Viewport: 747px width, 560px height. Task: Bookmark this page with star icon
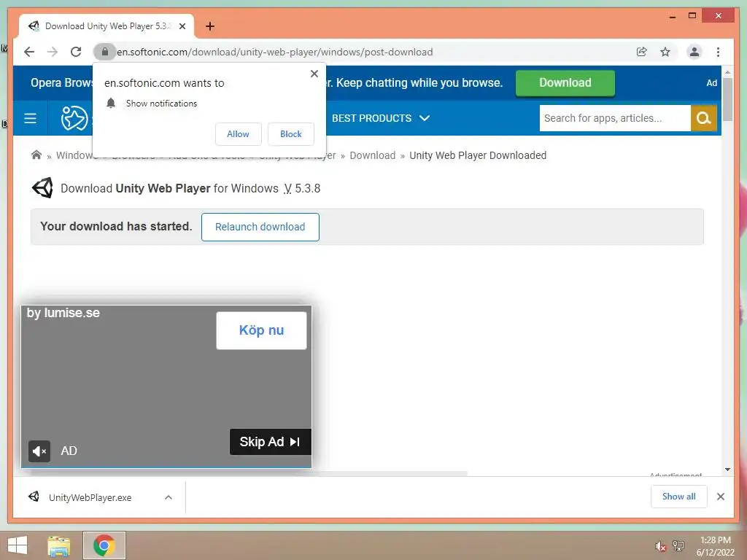pyautogui.click(x=665, y=52)
